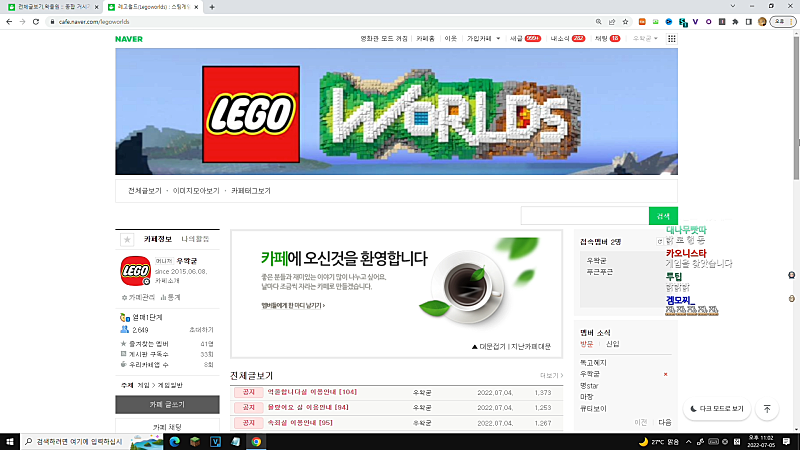Open 카페관리 link
The height and width of the screenshot is (450, 800).
coord(138,297)
